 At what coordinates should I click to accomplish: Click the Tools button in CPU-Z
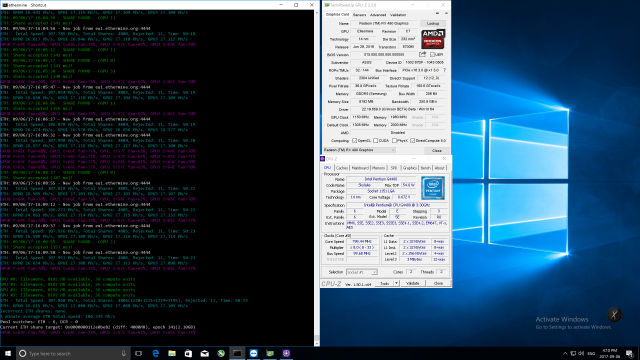(384, 283)
